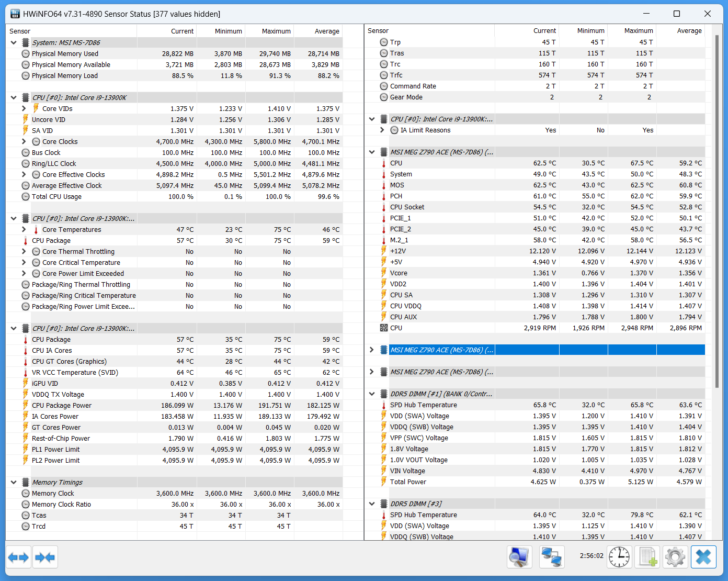Click the lightning icon beside Uncore VID
728x581 pixels.
(26, 120)
